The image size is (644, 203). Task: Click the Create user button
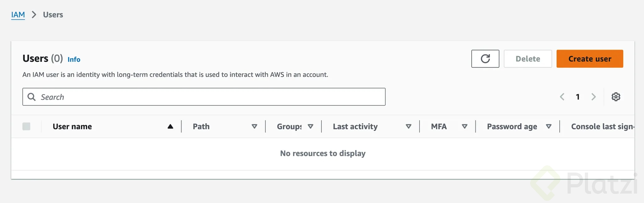point(590,59)
